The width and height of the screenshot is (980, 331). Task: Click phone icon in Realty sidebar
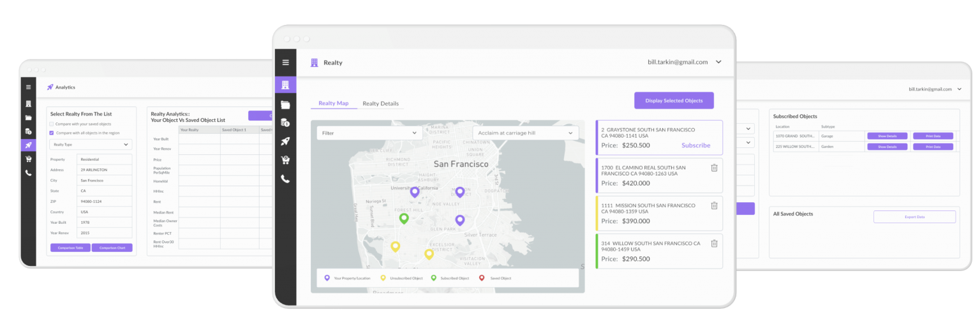coord(285,179)
